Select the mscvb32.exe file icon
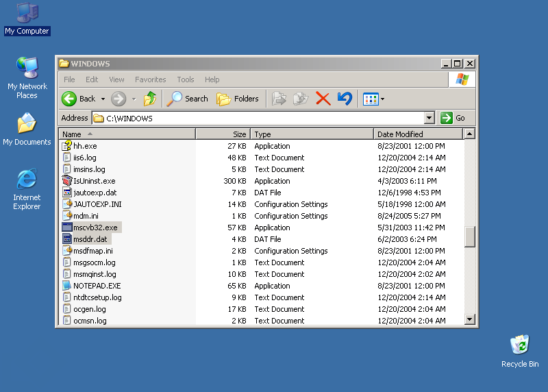The image size is (548, 392). click(x=66, y=228)
